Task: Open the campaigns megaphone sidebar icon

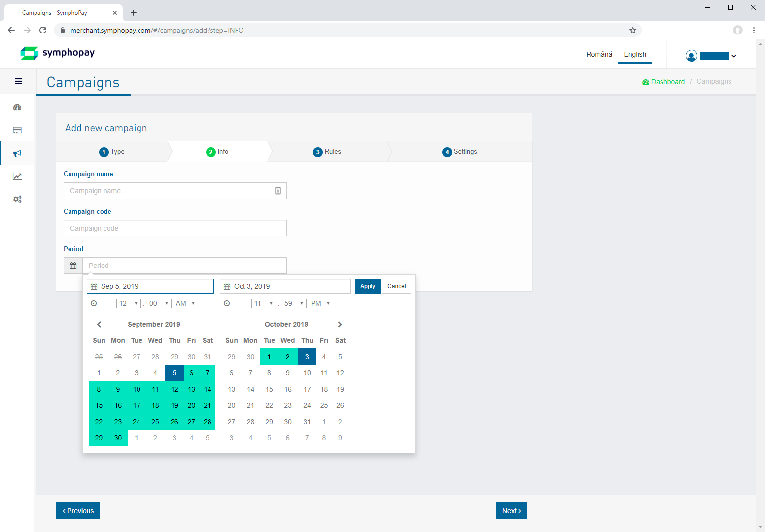Action: coord(17,153)
